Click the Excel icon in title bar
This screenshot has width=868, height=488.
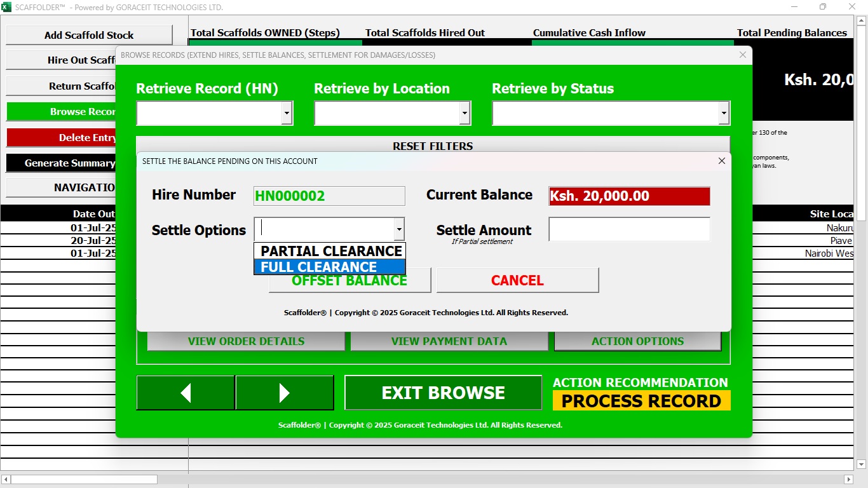[7, 7]
